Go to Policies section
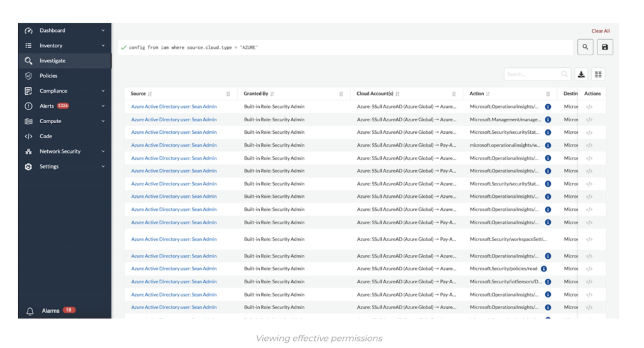This screenshot has width=644, height=348. pos(48,76)
